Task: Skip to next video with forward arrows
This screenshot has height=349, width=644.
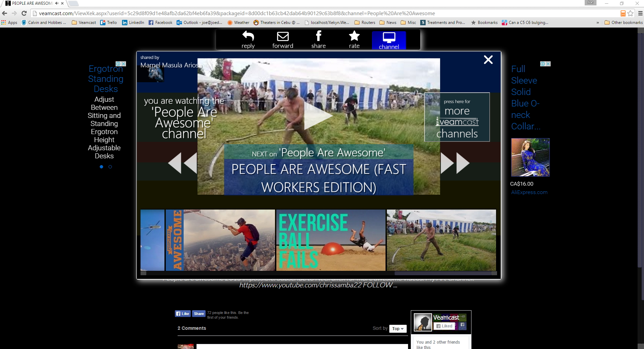Action: coord(455,163)
